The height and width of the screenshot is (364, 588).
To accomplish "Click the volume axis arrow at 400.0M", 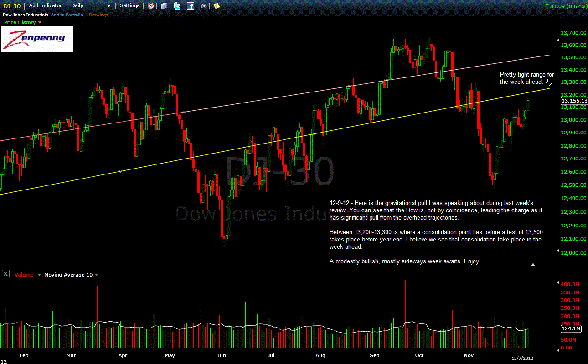I will (559, 283).
